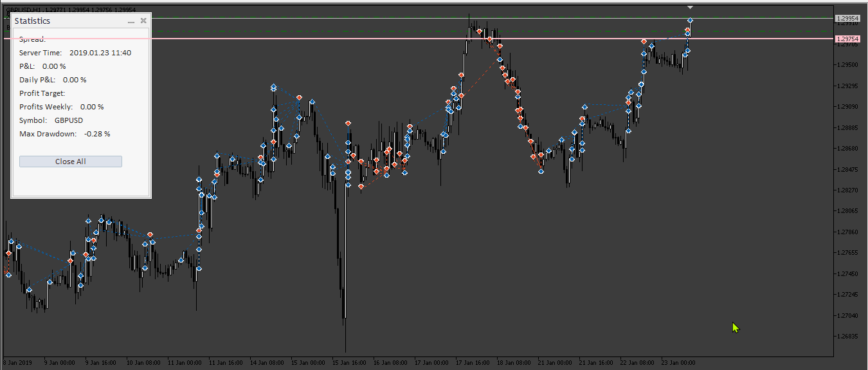The width and height of the screenshot is (868, 370).
Task: Click the Symbol label in Statistics
Action: [x=33, y=120]
